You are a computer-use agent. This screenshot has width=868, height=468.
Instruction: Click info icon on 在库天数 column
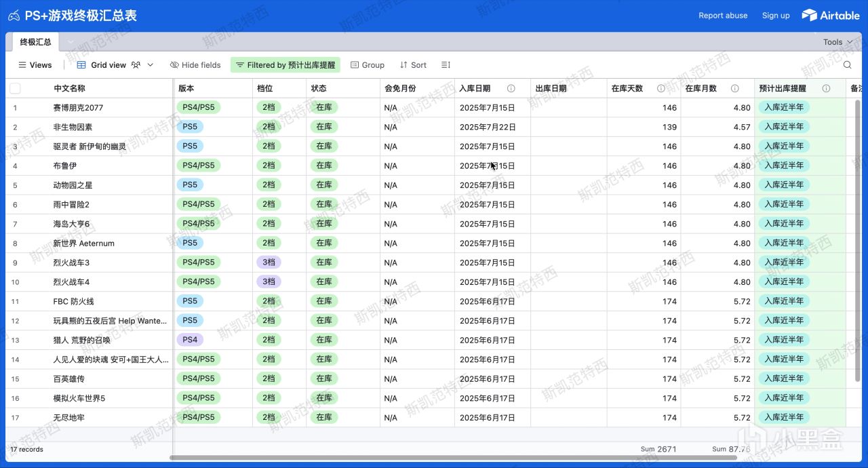(x=660, y=88)
